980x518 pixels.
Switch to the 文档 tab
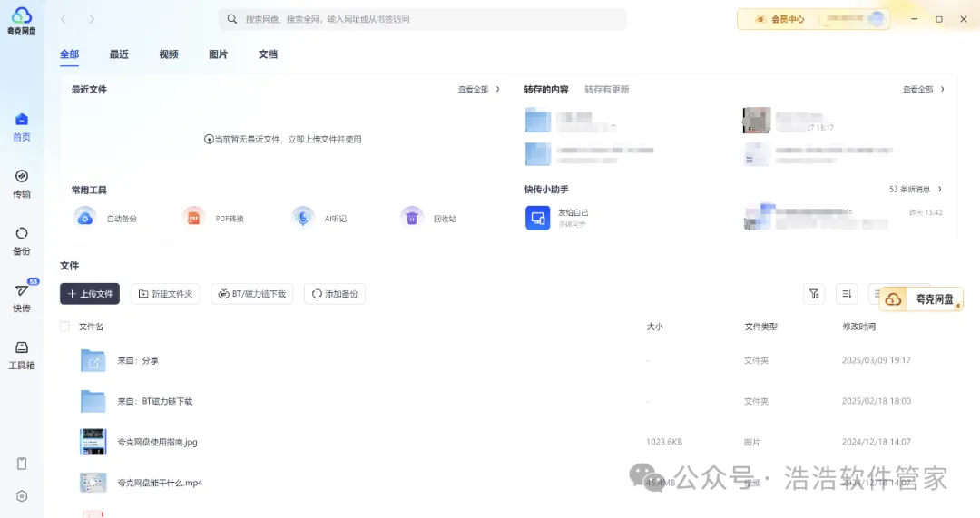(x=268, y=54)
